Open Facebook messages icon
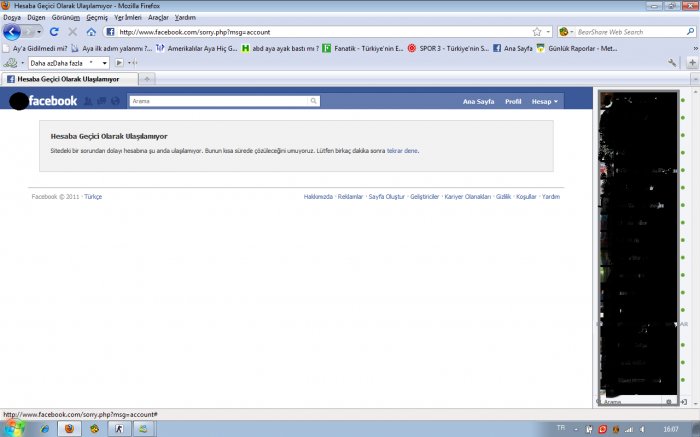Viewport: 700px width, 437px height. coord(102,101)
